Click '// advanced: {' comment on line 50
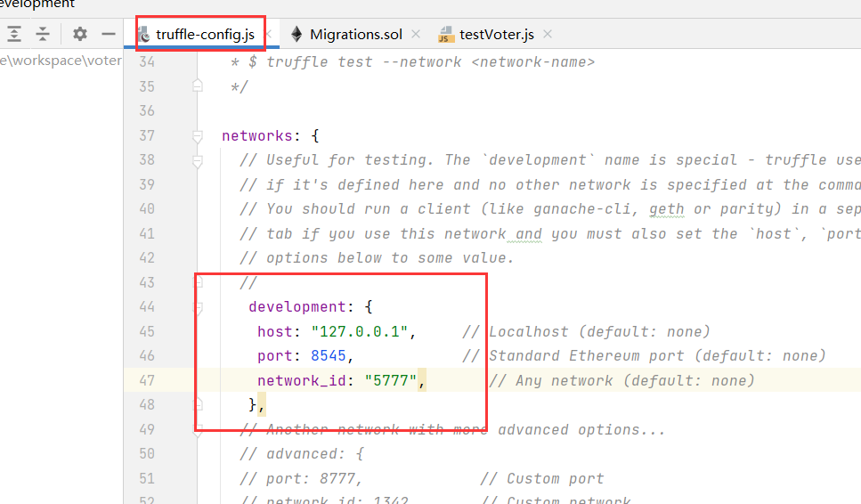This screenshot has height=504, width=861. click(x=302, y=454)
